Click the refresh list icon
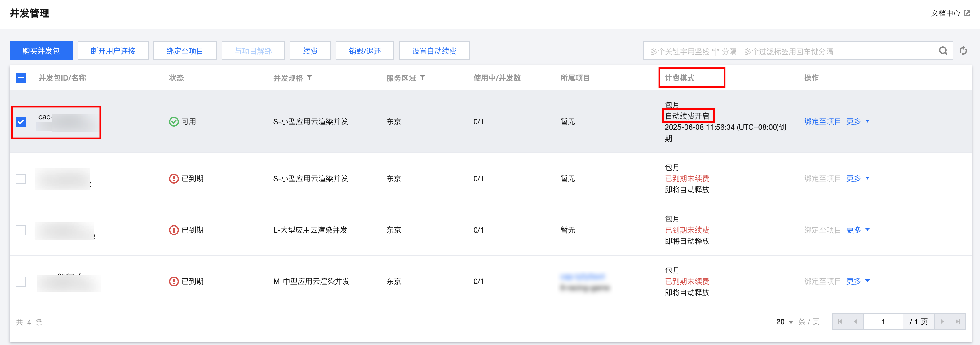 963,51
